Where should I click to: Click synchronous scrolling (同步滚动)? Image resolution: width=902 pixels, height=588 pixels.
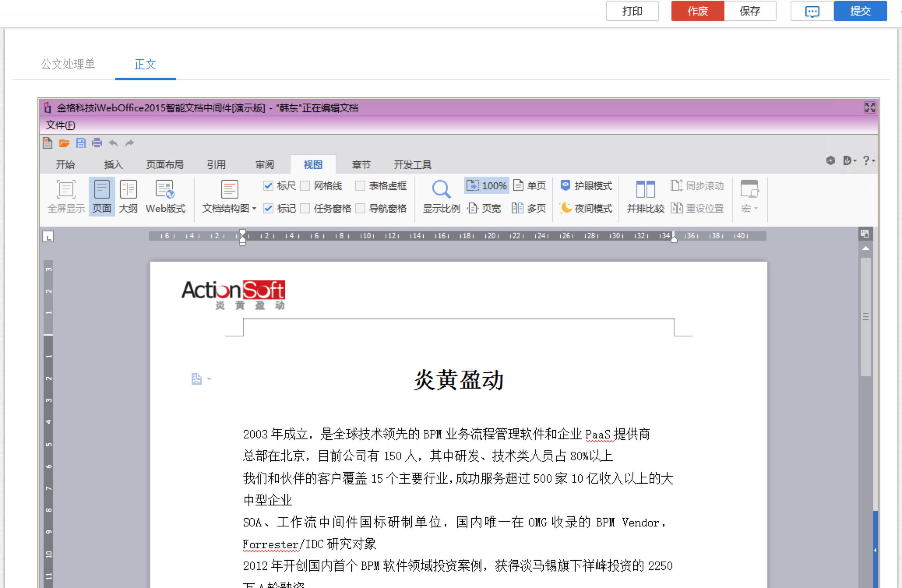(697, 186)
